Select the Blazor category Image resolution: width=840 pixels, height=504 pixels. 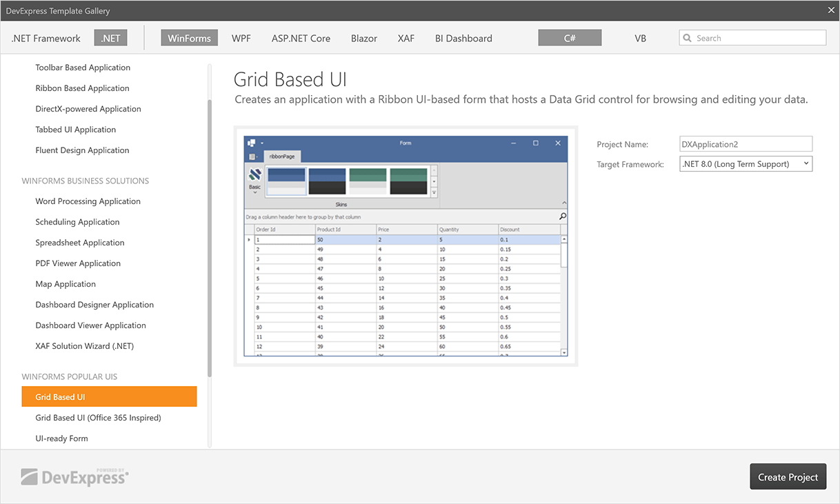point(363,38)
